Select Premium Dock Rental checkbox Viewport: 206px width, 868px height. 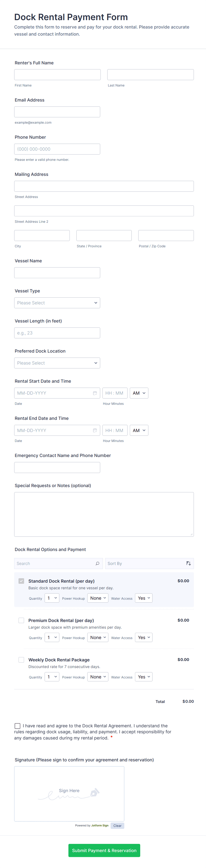click(x=21, y=620)
